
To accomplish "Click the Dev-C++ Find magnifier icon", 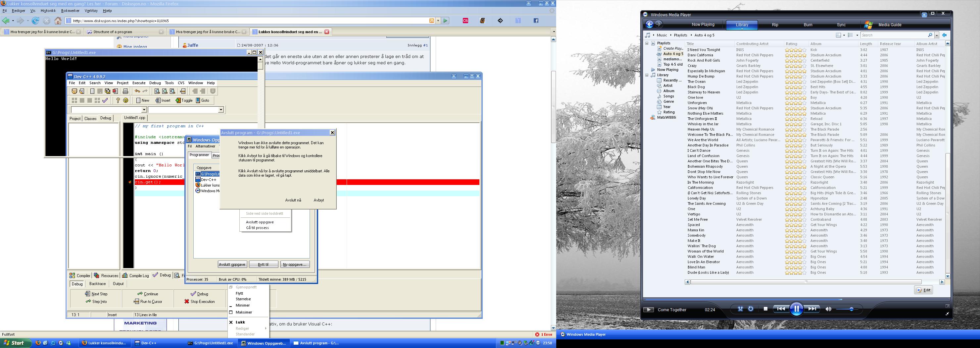I will click(x=157, y=91).
